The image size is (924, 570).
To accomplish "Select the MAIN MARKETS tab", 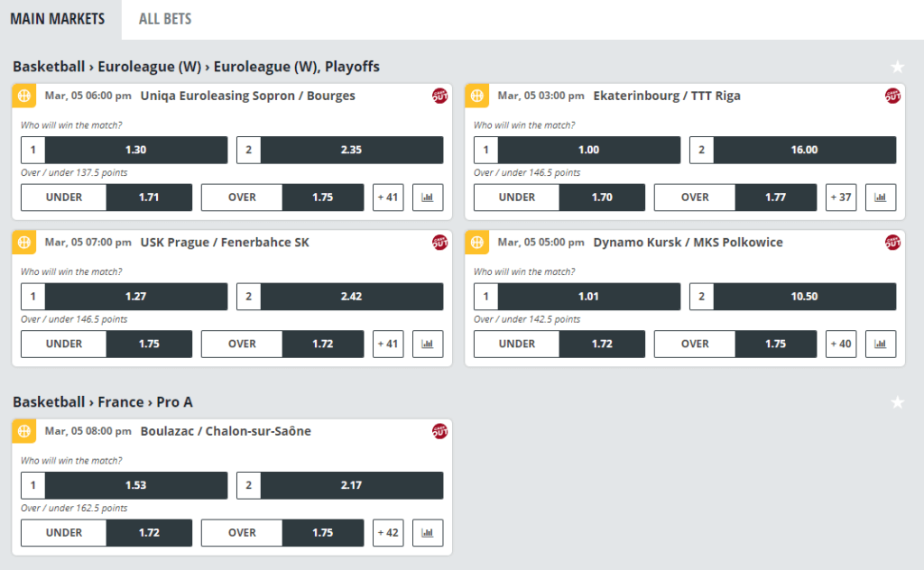I will (x=58, y=19).
